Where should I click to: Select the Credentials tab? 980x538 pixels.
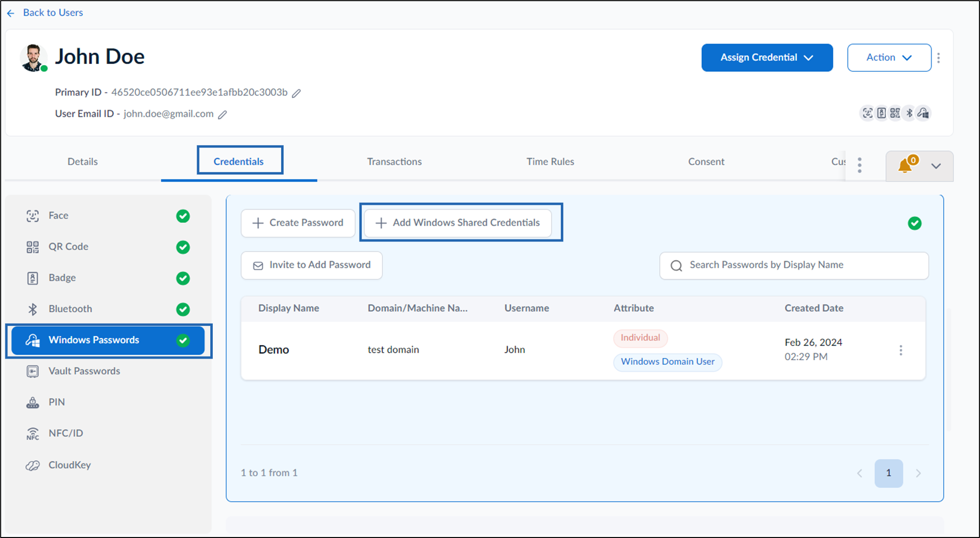[239, 161]
